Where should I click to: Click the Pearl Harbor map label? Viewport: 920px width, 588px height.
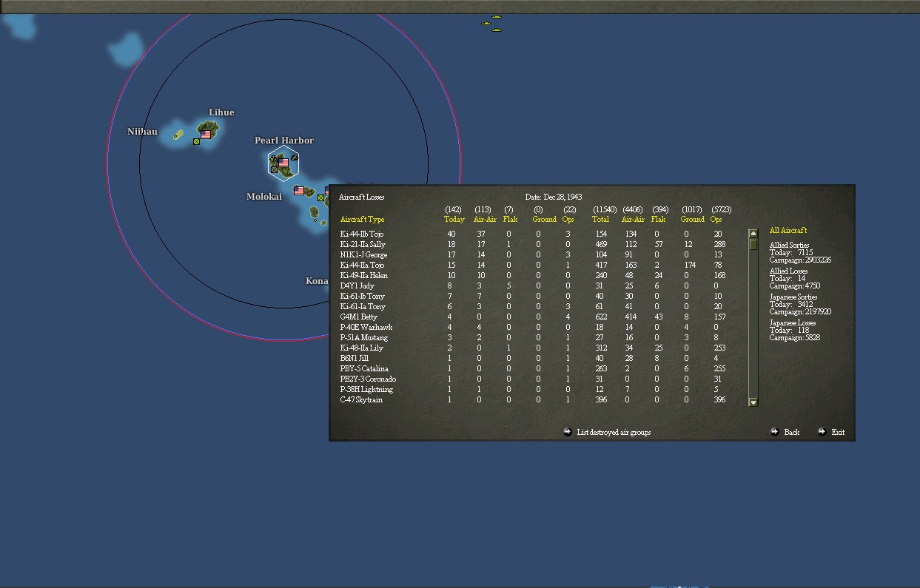click(284, 141)
